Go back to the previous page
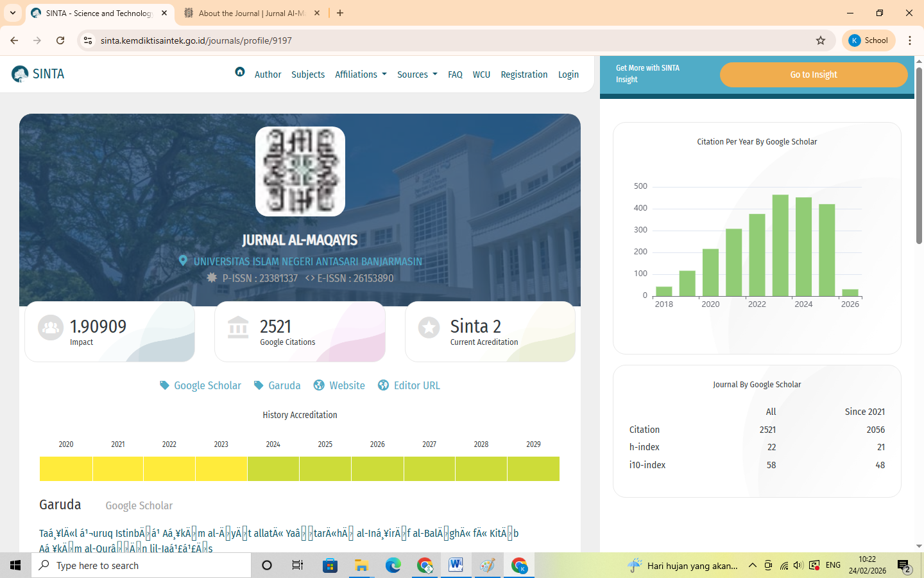Viewport: 924px width, 578px height. pyautogui.click(x=14, y=40)
